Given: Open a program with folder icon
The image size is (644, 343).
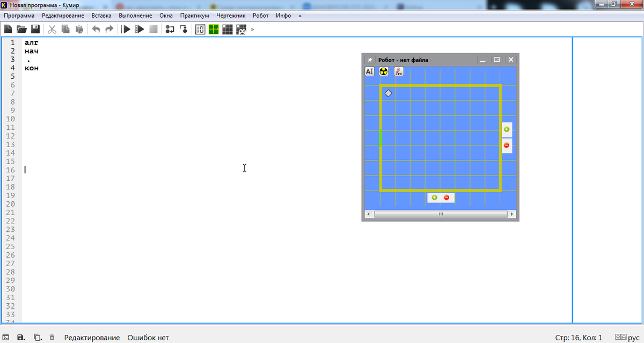Looking at the screenshot, I should coord(21,29).
